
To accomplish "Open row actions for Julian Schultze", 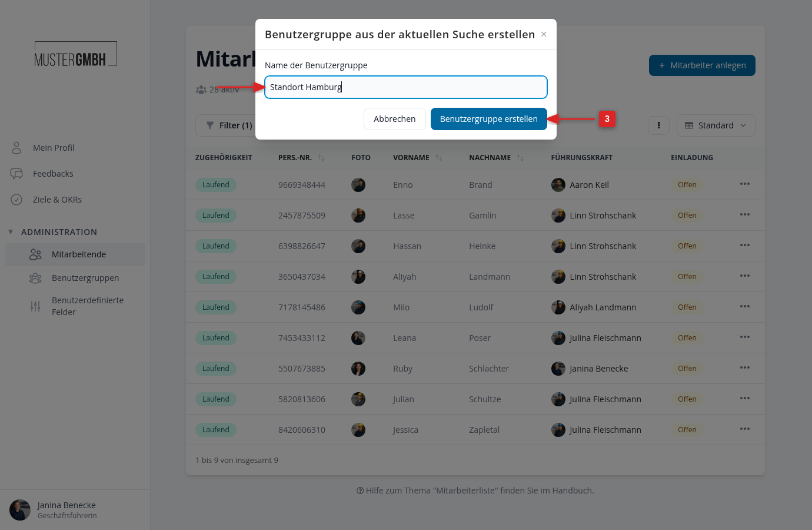I will click(745, 399).
